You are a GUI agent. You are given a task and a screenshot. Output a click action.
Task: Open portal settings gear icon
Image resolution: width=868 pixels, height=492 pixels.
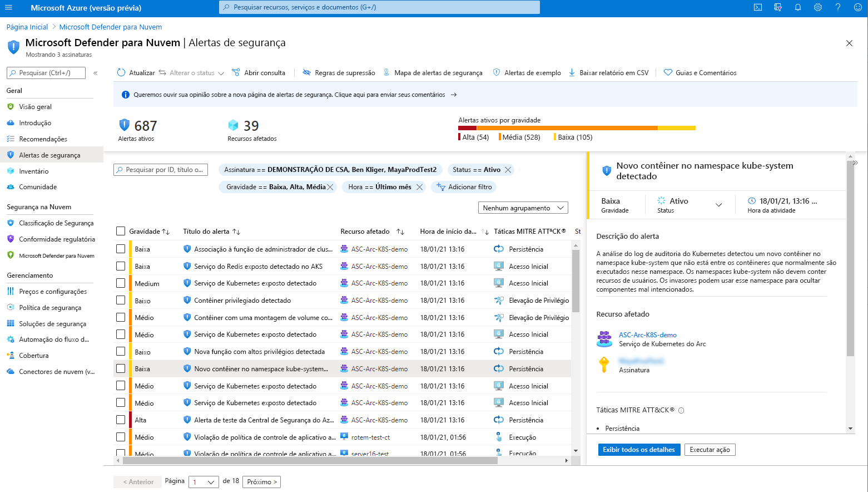(x=818, y=7)
